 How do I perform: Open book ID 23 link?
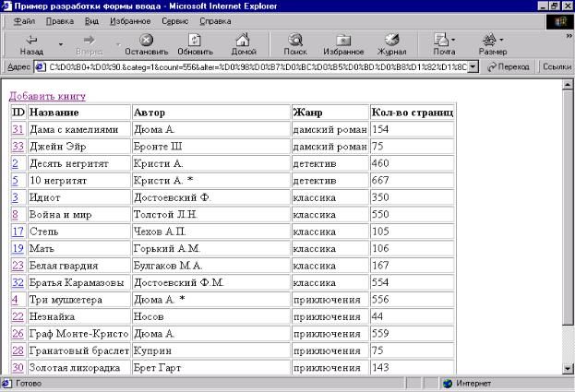(18, 266)
